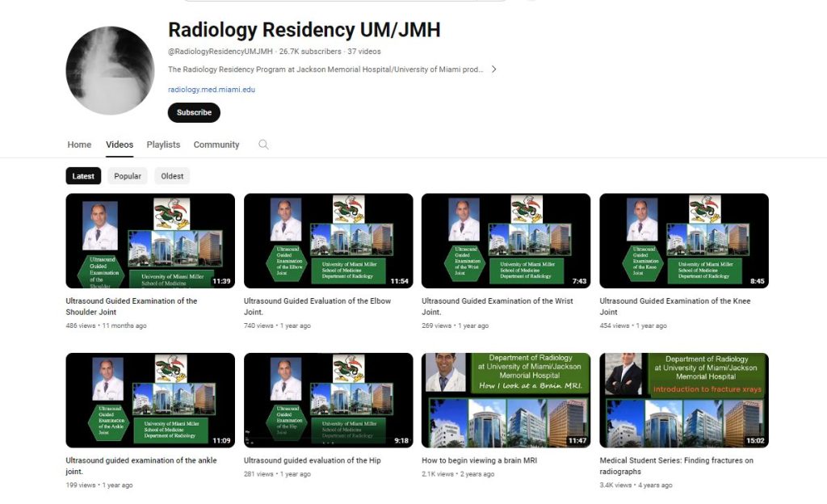Sort videos by Popular

[128, 176]
